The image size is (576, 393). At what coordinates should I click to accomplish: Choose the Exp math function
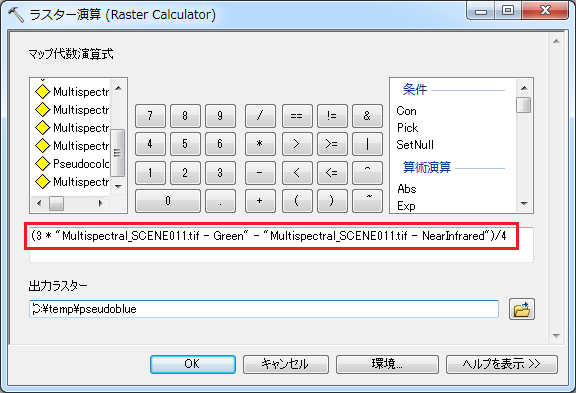[x=406, y=206]
